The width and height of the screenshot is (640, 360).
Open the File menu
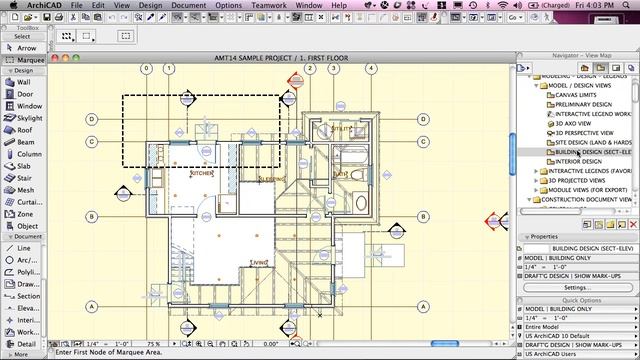[77, 5]
